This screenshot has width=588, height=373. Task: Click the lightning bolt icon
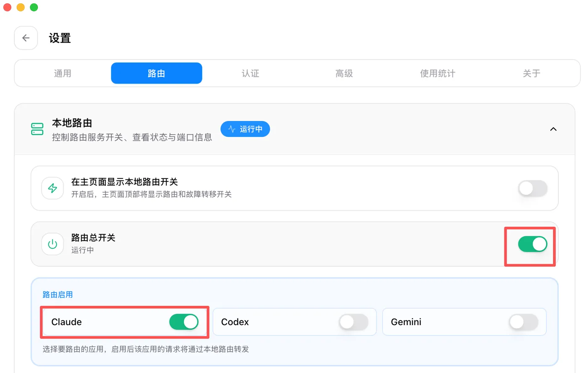click(52, 188)
